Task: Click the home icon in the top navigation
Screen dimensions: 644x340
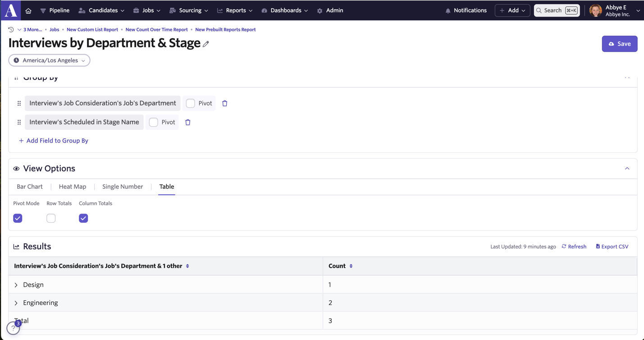Action: coord(28,10)
